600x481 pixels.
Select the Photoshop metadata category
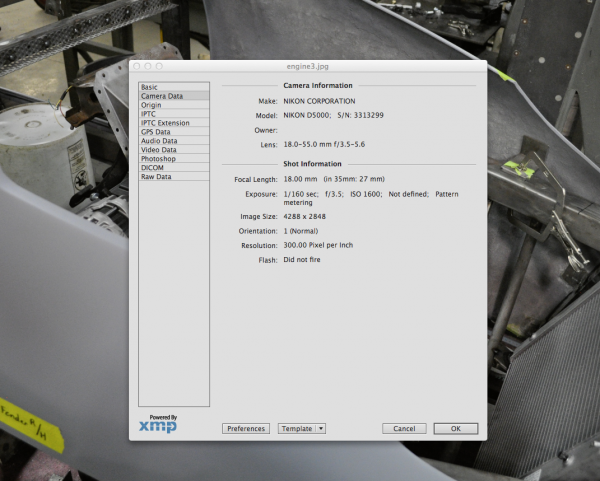158,159
